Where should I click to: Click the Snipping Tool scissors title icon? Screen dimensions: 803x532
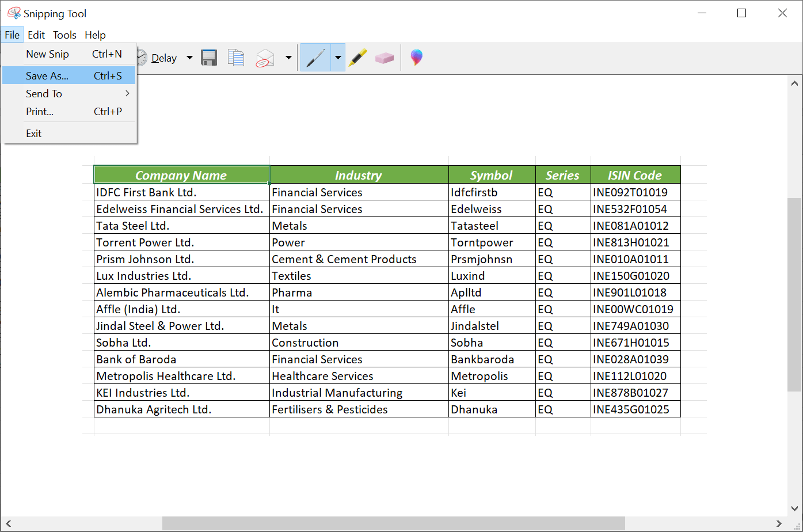pyautogui.click(x=13, y=13)
